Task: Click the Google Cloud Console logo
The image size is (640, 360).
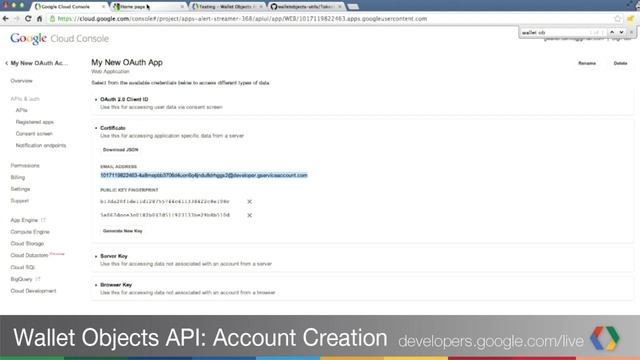Action: point(60,38)
